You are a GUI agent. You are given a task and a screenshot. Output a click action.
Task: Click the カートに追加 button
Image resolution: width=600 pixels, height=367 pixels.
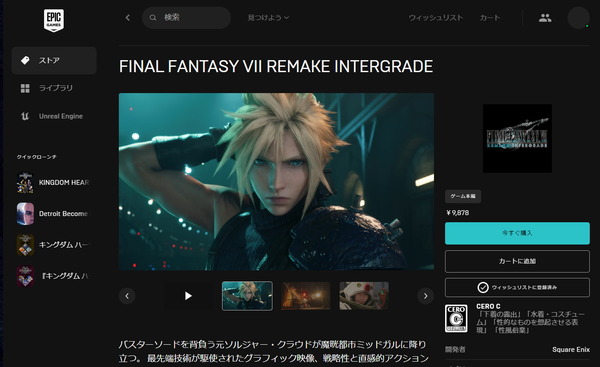click(x=517, y=261)
